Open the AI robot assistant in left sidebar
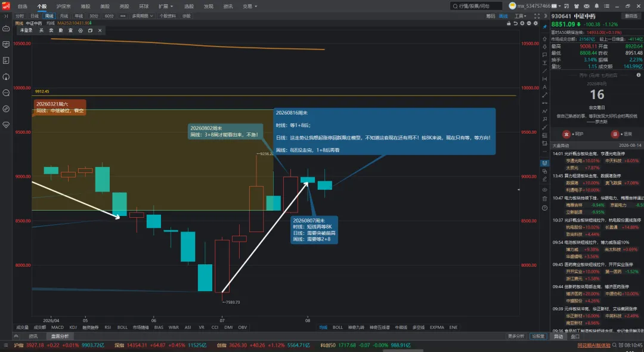Viewport: 644px width, 352px height. (6, 28)
